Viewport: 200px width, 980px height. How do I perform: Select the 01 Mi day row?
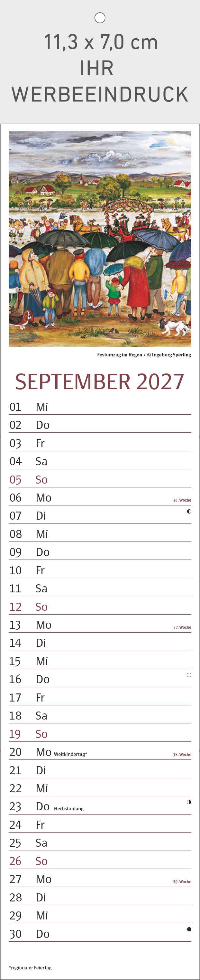(x=100, y=407)
